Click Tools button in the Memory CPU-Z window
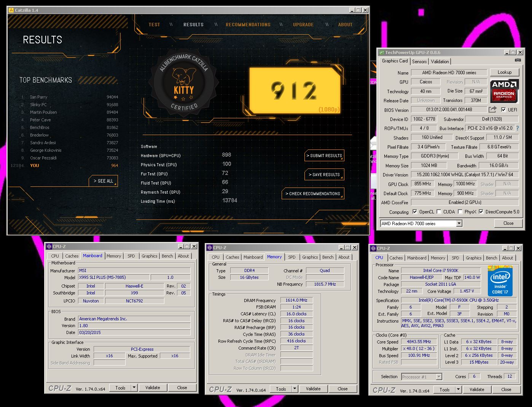The width and height of the screenshot is (532, 407). (x=281, y=389)
